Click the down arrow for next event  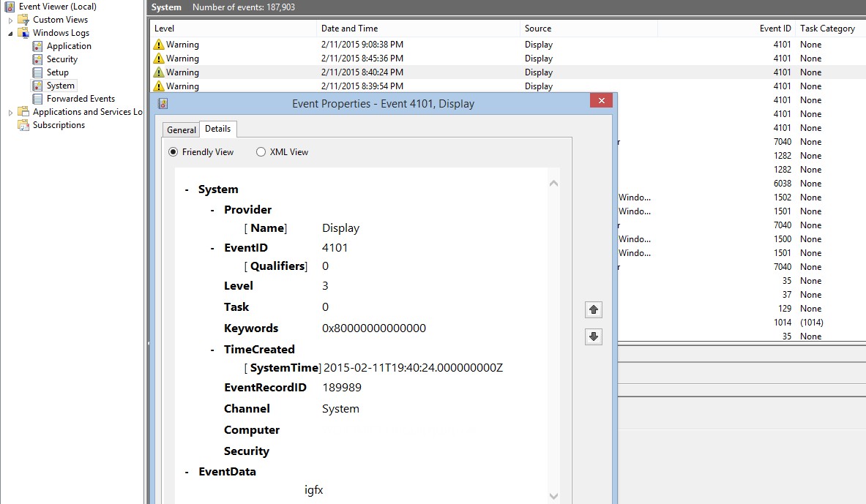tap(594, 336)
